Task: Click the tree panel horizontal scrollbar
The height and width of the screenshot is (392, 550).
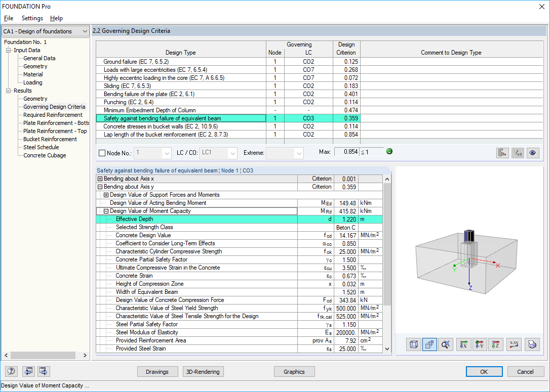Action: [x=43, y=355]
